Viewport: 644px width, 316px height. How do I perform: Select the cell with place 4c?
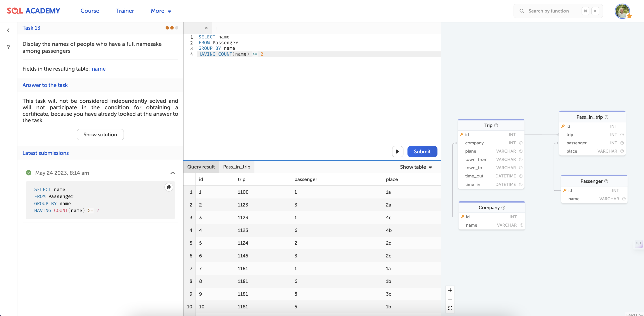tap(388, 217)
